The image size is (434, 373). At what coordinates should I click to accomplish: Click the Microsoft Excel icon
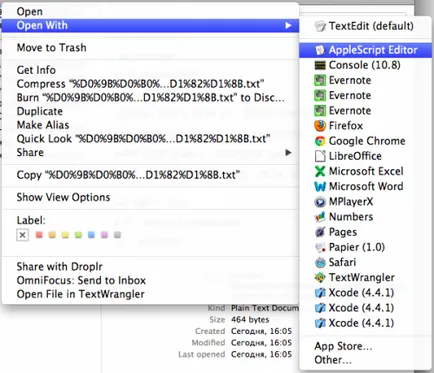320,171
